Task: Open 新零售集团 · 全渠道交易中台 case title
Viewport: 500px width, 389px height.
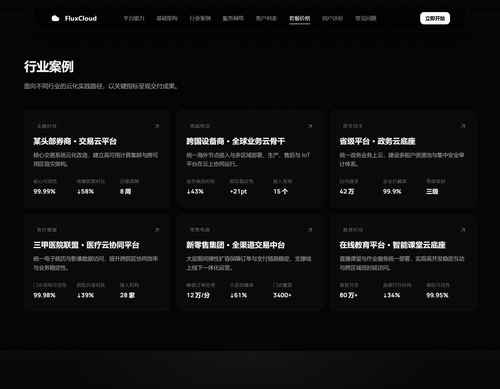Action: [236, 245]
